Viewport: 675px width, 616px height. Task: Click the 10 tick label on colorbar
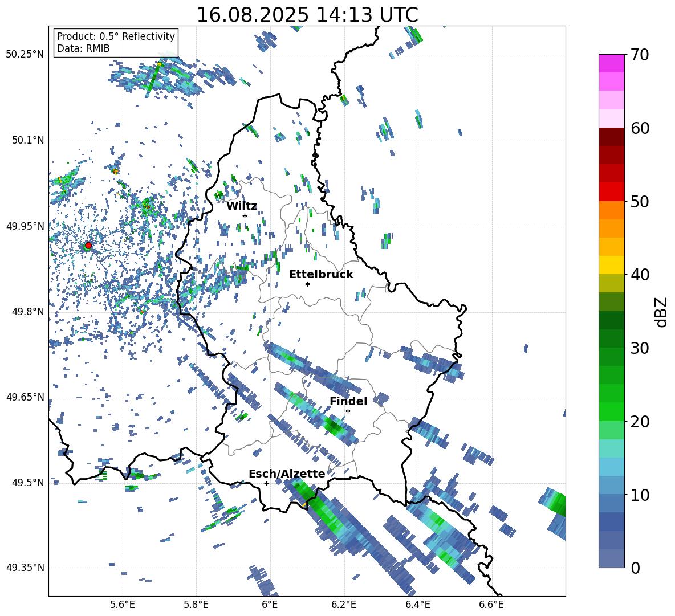640,495
